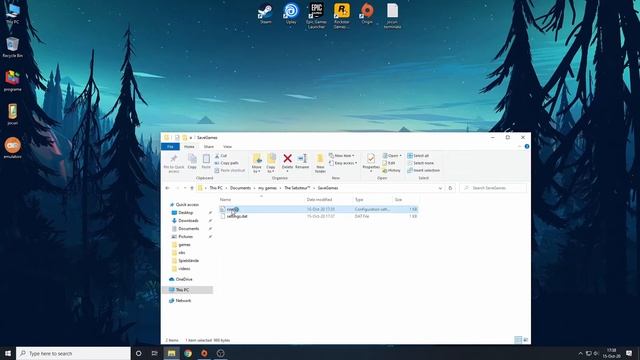This screenshot has height=360, width=640.
Task: Click my games in the address bar
Action: click(267, 188)
